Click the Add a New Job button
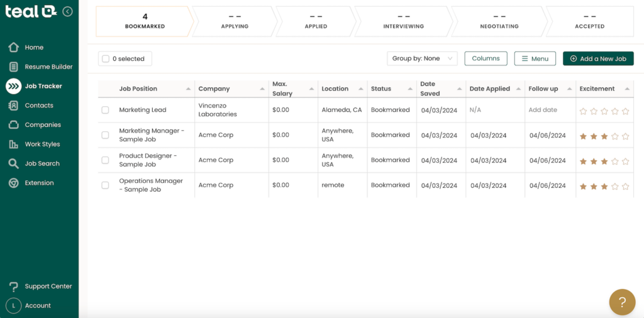Screen dimensions: 644x318 click(597, 58)
